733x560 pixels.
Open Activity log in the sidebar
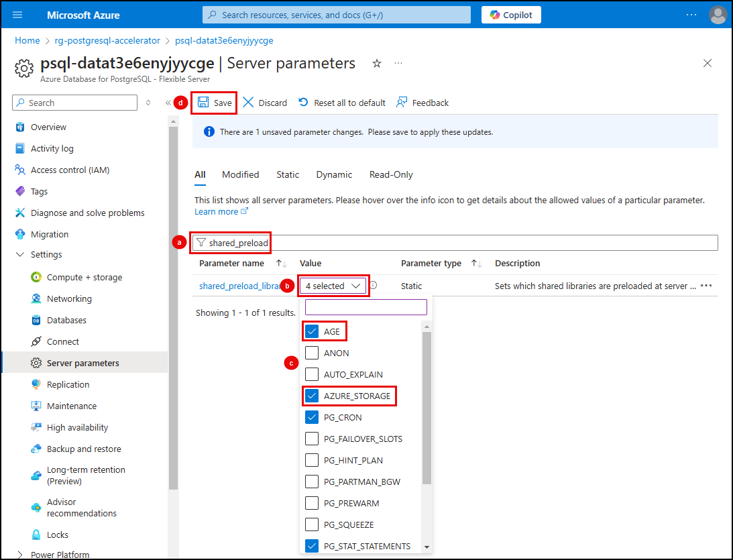[52, 149]
